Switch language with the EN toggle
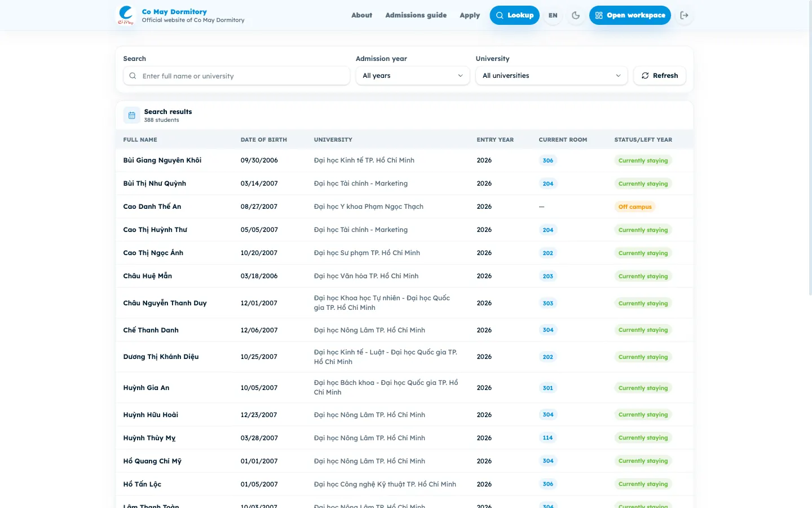 [553, 15]
